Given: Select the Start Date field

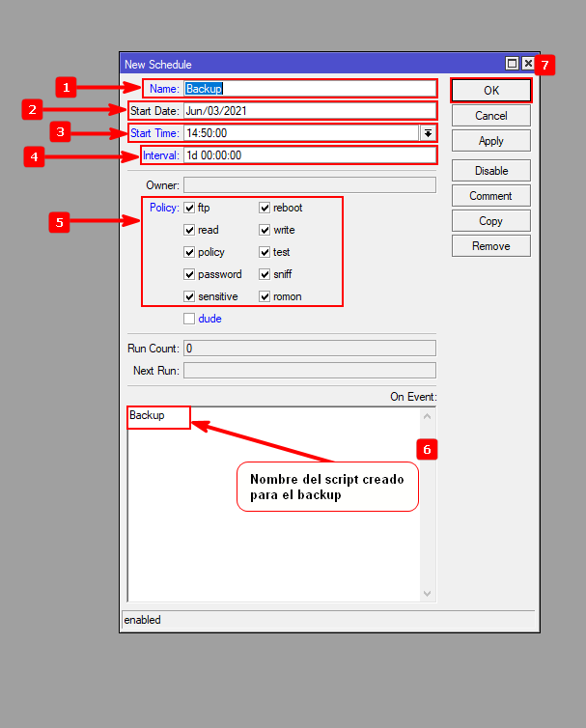Looking at the screenshot, I should point(309,111).
